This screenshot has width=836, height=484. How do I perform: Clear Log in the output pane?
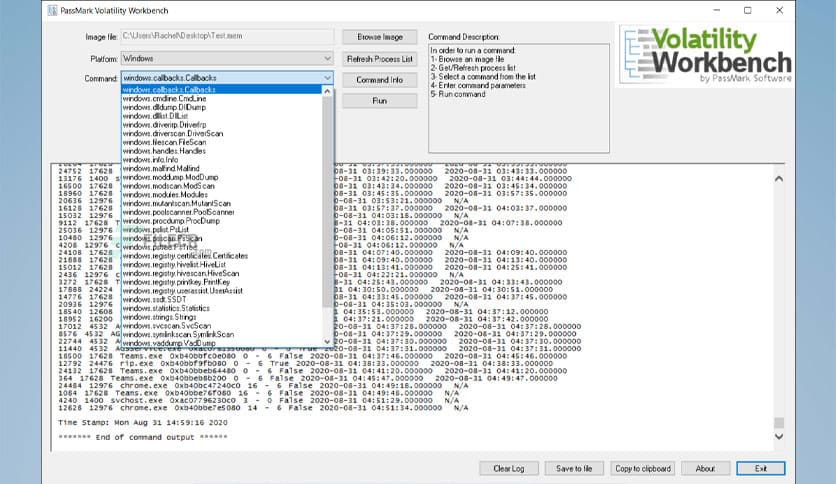coord(509,469)
